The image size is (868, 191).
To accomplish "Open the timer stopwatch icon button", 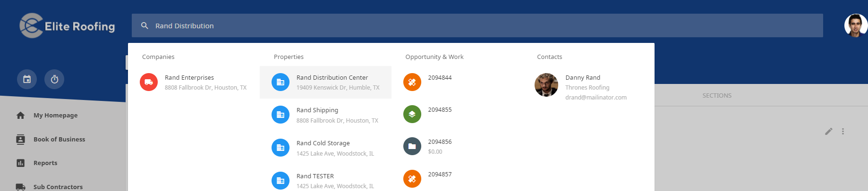I will [54, 79].
